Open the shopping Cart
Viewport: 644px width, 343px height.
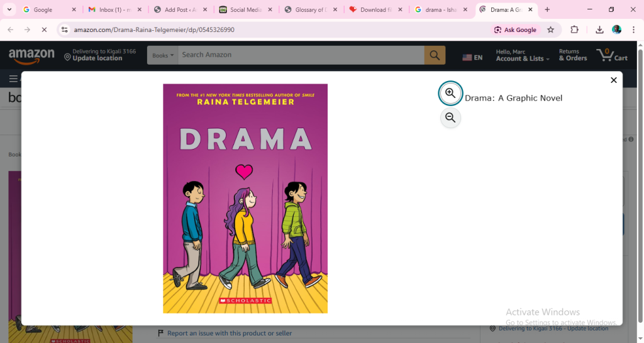coord(611,55)
